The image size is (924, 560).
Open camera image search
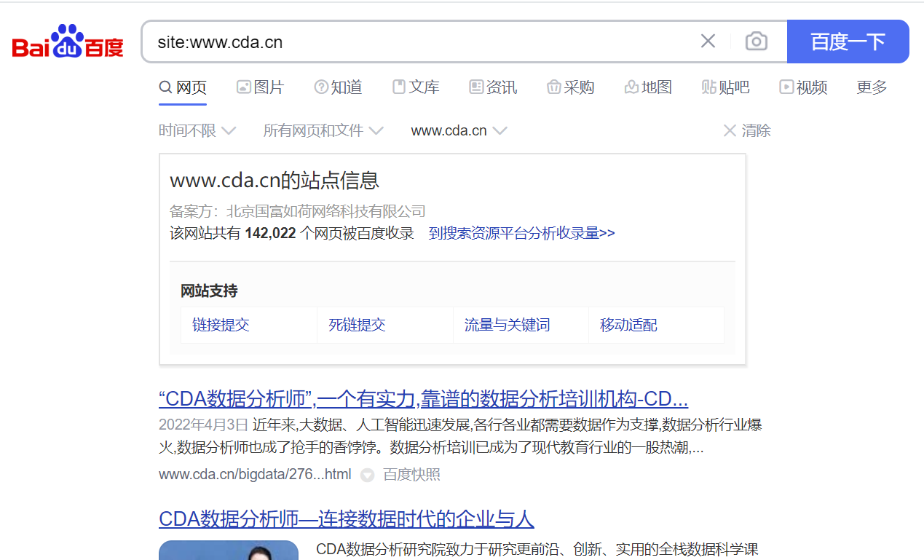757,42
